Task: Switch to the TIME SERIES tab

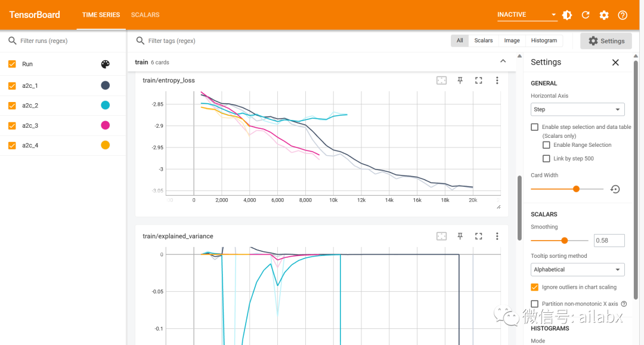Action: (101, 15)
